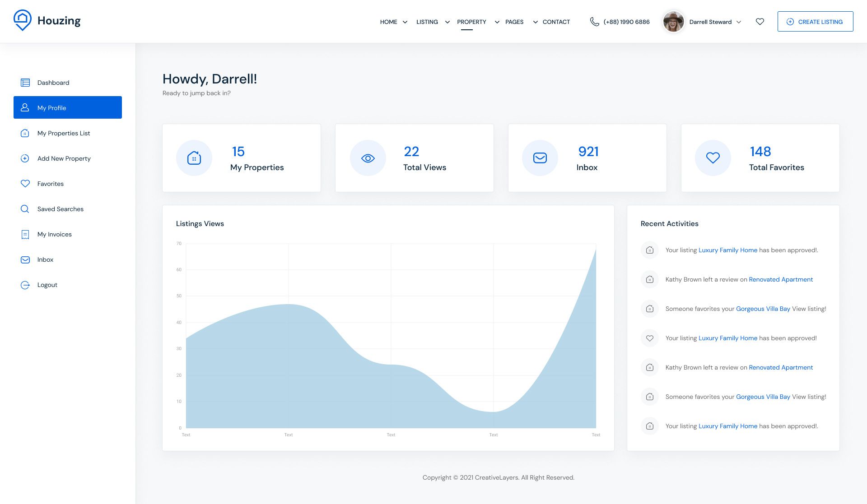867x504 pixels.
Task: Click Darrell Steward's profile avatar
Action: click(673, 22)
